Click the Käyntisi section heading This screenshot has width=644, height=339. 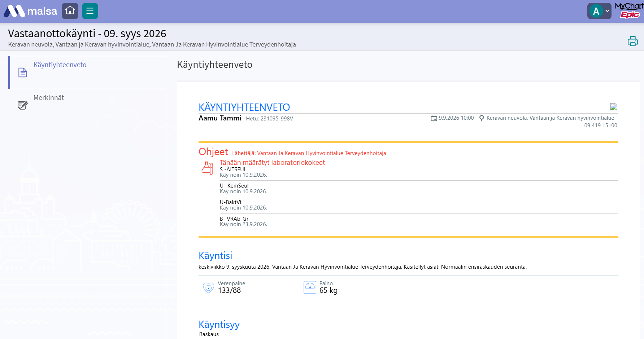point(216,255)
